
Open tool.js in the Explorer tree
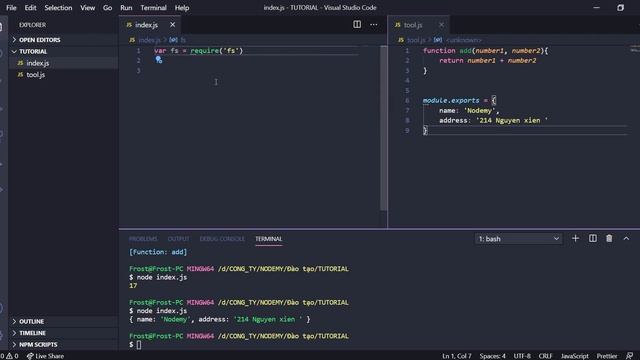(63, 75)
